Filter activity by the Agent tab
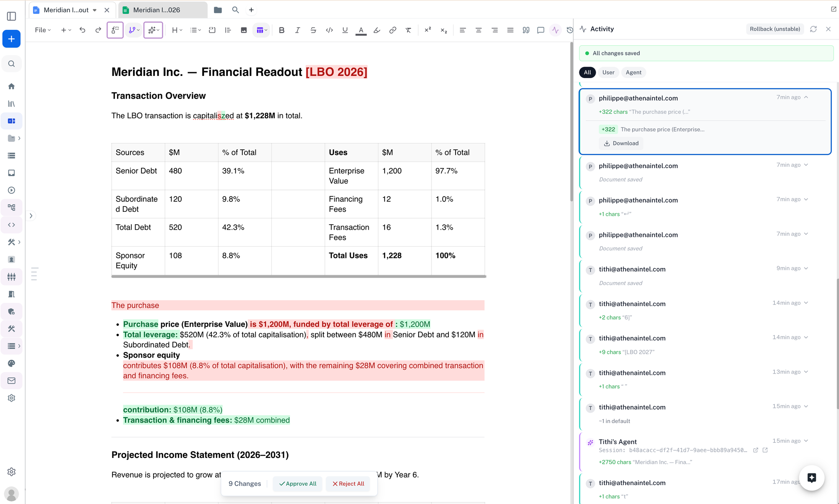Screen dimensions: 839x504 (x=633, y=73)
